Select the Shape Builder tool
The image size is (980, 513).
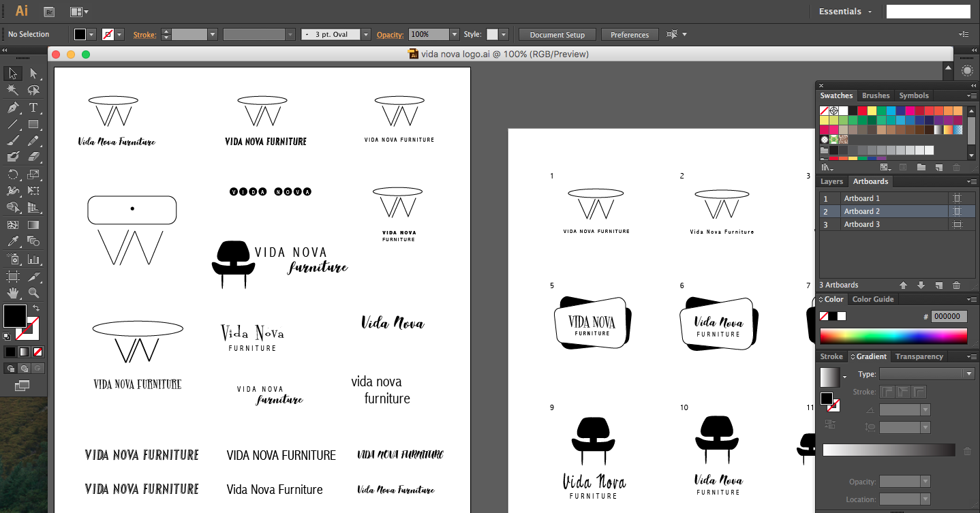click(x=13, y=208)
